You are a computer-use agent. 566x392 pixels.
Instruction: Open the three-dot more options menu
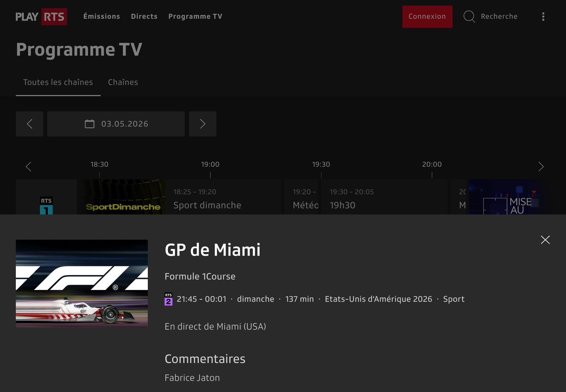(543, 17)
